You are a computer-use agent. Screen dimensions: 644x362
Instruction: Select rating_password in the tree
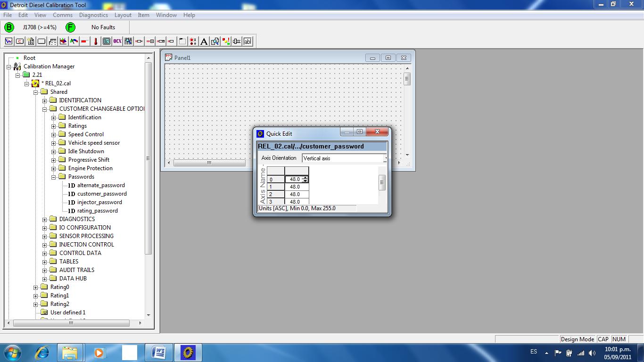click(x=98, y=211)
